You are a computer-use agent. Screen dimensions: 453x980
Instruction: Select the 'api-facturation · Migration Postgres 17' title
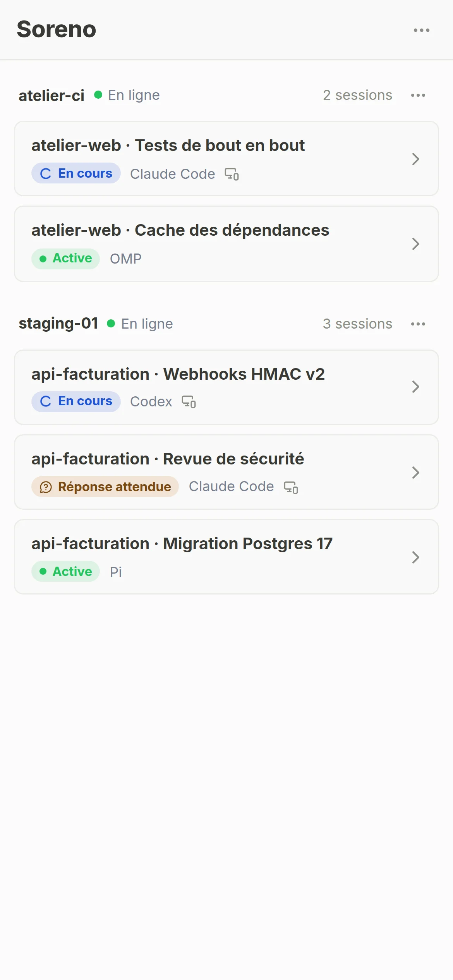[x=182, y=544]
